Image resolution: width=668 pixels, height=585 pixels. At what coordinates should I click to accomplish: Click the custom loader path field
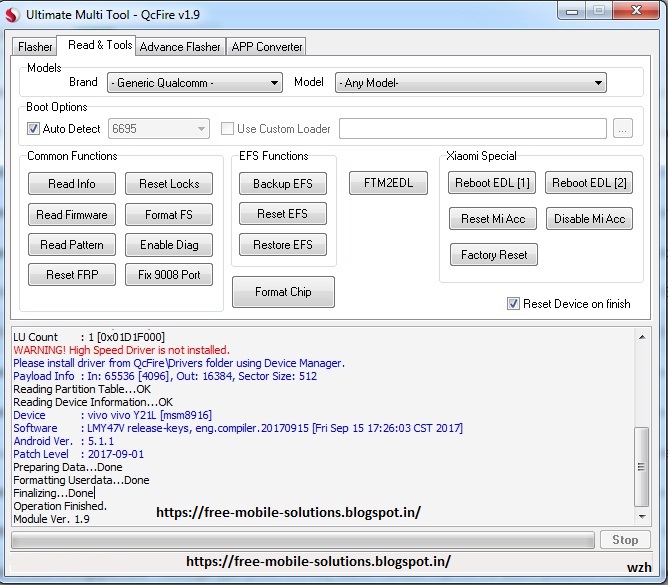tap(473, 128)
